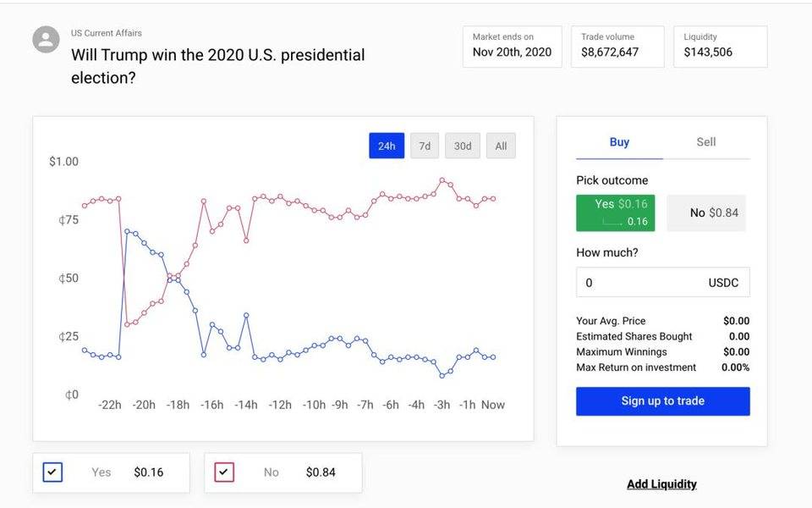Uncheck the red No series checkbox
The image size is (812, 508).
pos(224,472)
